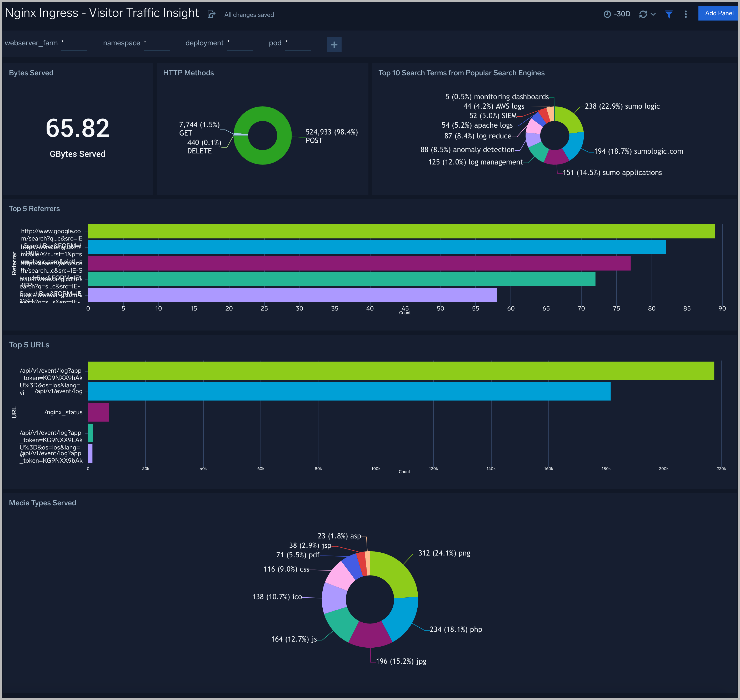Click the pod filter field
Viewport: 740px width, 700px height.
click(x=298, y=46)
